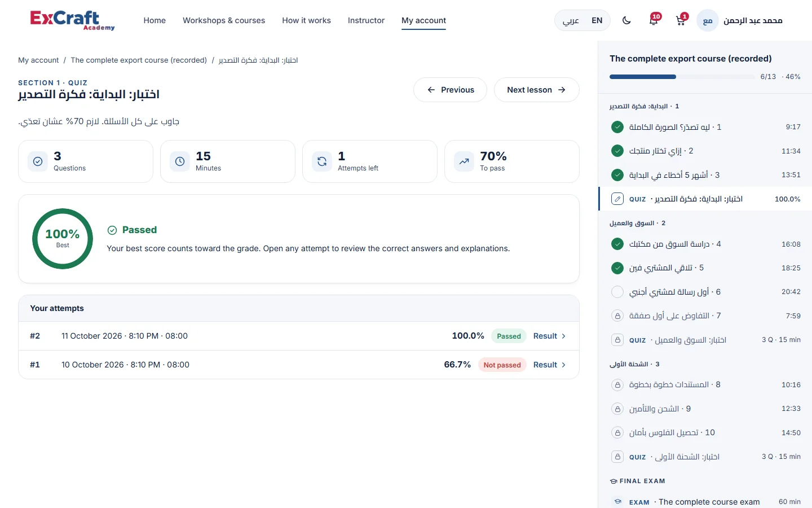Screen dimensions: 812x508
Task: Click the Attempts left refresh icon
Action: pos(322,161)
